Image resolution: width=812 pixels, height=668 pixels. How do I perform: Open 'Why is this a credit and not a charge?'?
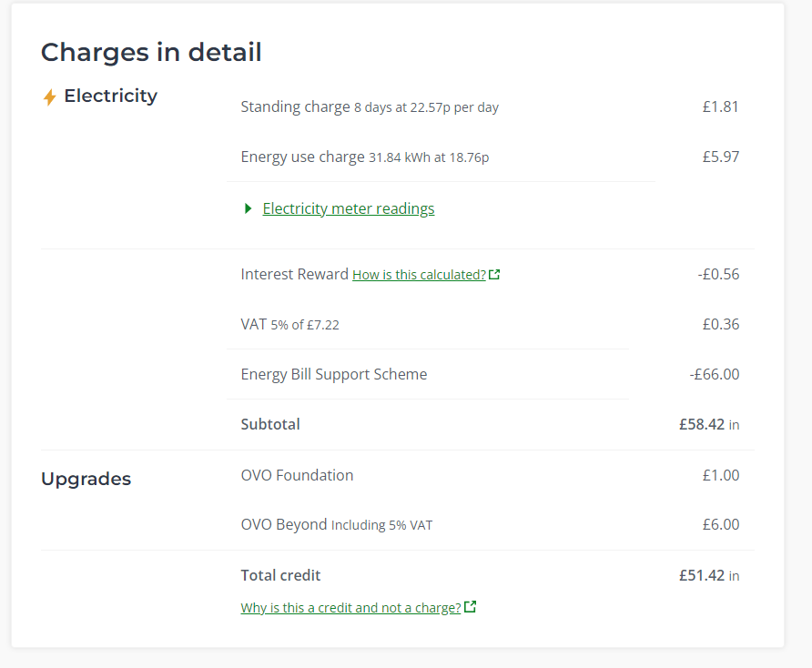[350, 607]
